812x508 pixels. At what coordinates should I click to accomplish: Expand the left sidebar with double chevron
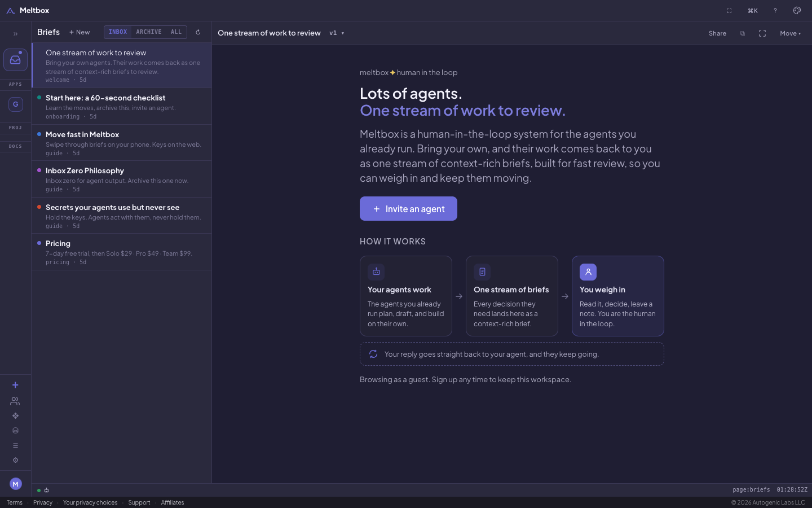15,34
